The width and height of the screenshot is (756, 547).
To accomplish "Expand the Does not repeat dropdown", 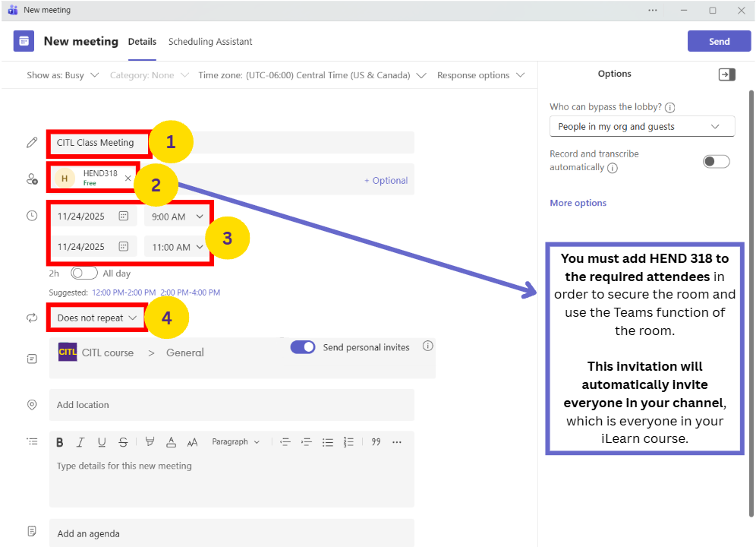I will (97, 318).
